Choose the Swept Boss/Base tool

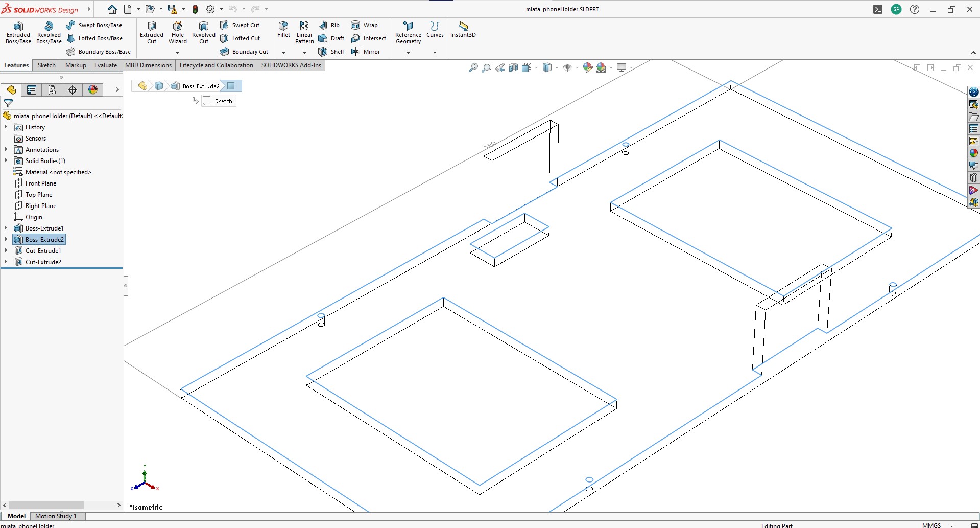pyautogui.click(x=94, y=25)
